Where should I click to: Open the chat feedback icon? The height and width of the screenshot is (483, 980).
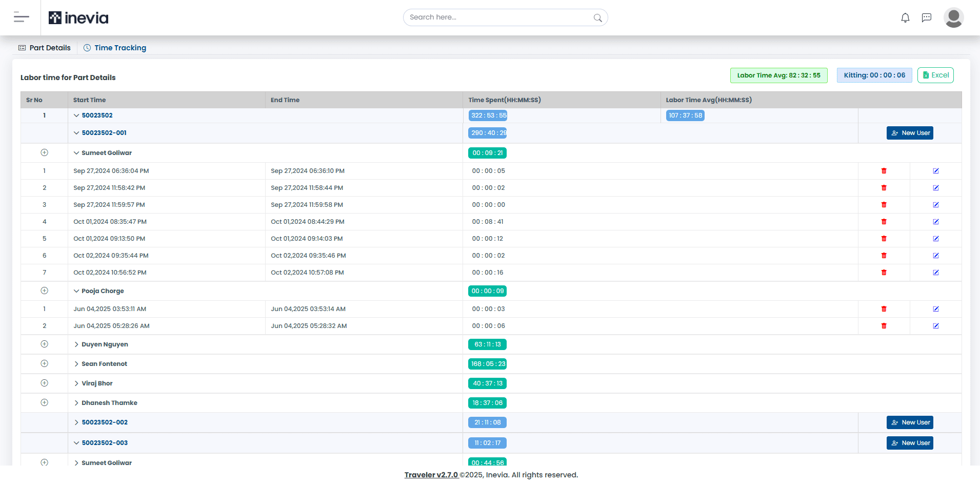click(927, 17)
